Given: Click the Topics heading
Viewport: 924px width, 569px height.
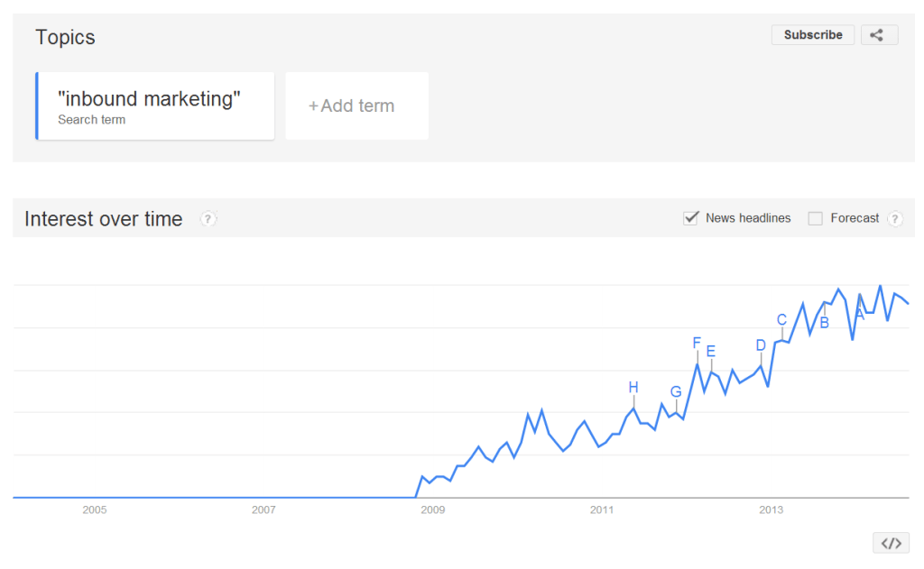Looking at the screenshot, I should 64,38.
